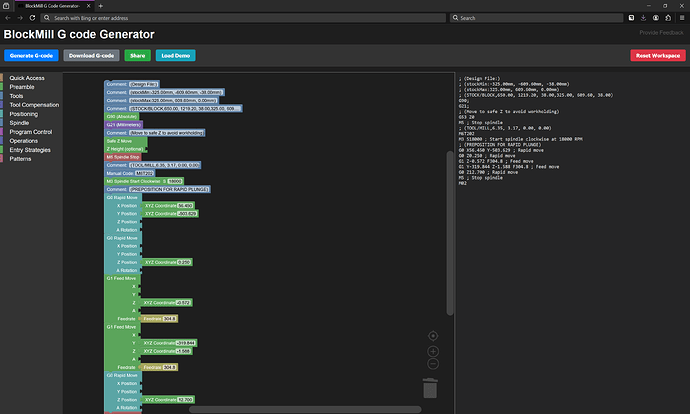Viewport: 690px width, 414px height.
Task: Open the Positioning category
Action: [x=24, y=114]
